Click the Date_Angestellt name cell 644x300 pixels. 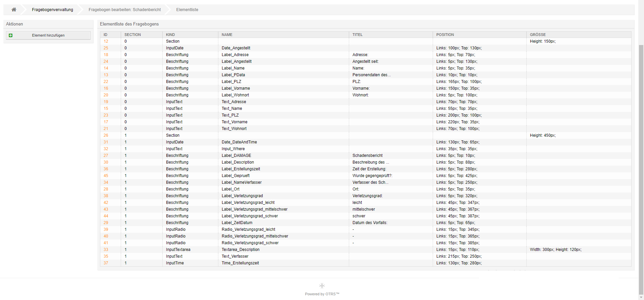283,48
